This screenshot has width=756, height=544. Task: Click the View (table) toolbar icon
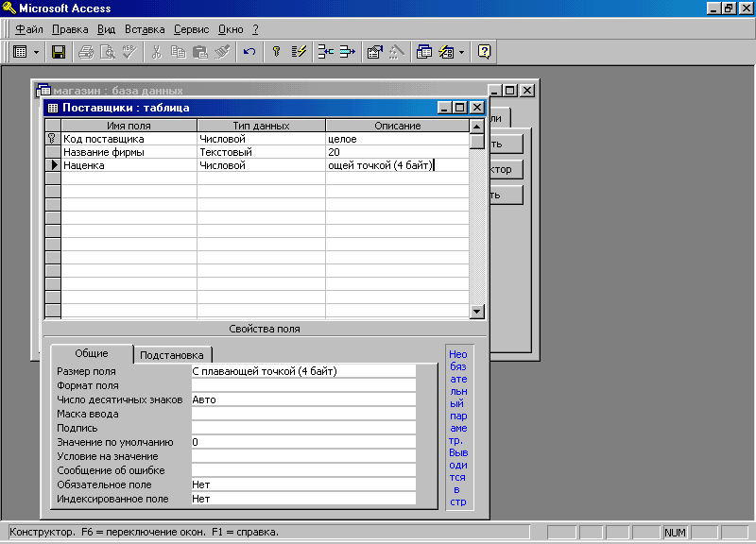click(20, 52)
